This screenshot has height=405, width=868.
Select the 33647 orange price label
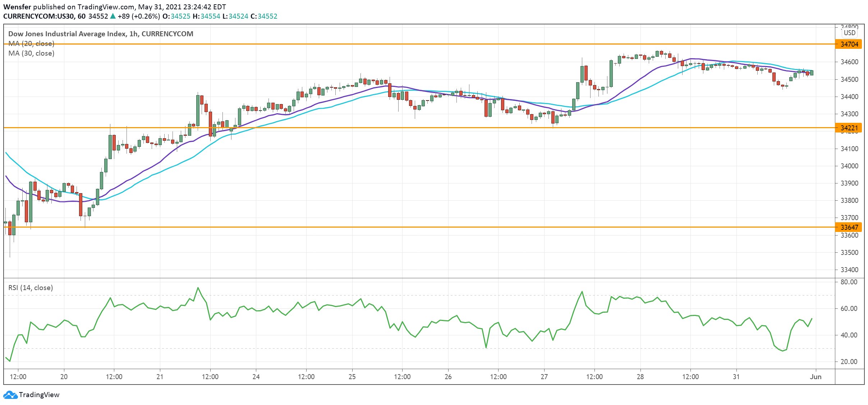coord(850,227)
